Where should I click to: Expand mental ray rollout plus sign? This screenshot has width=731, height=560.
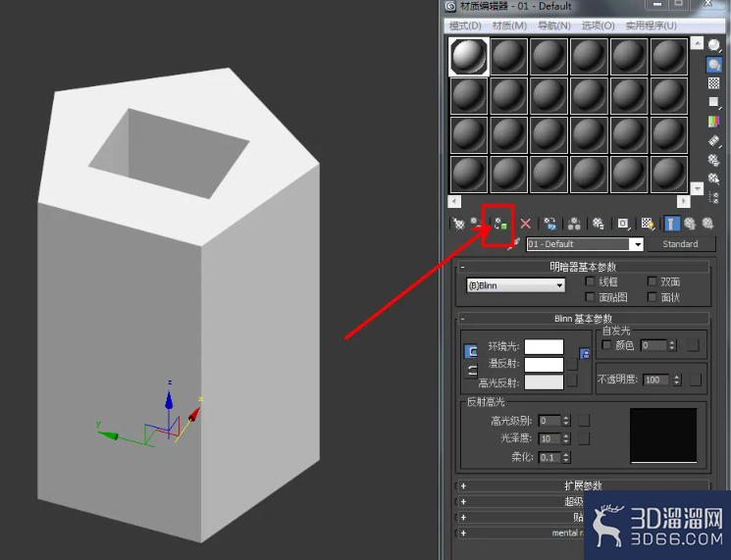pos(463,533)
